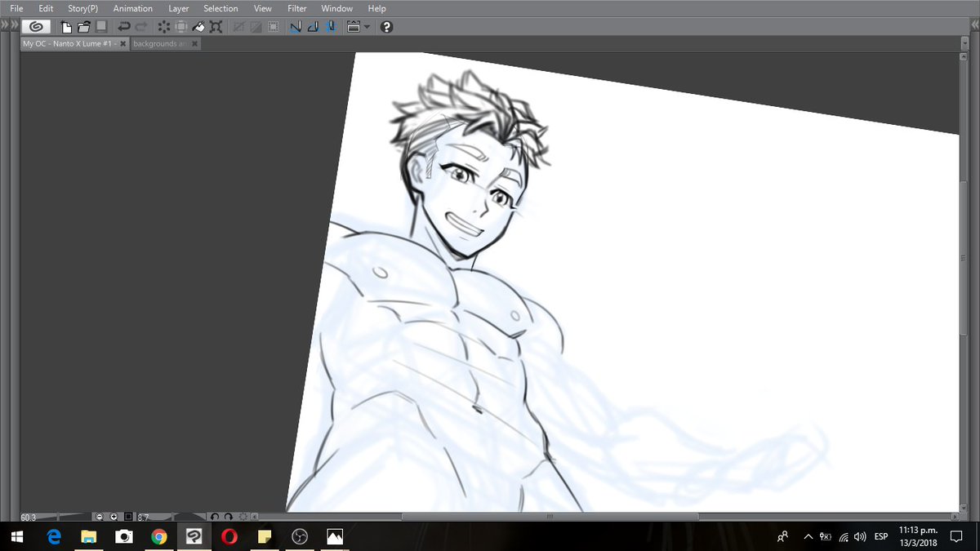
Task: Open the View menu
Action: click(263, 8)
